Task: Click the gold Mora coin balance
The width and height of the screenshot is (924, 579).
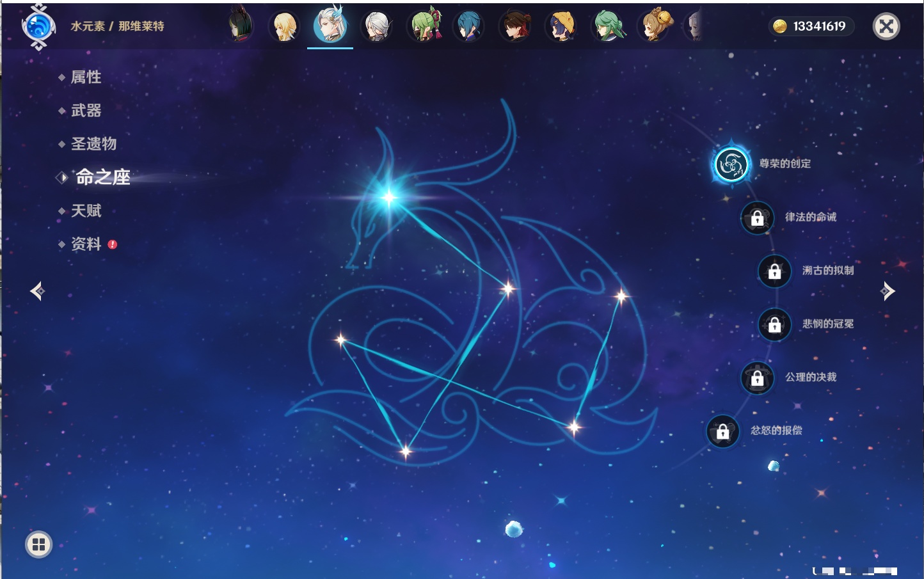Action: [810, 26]
